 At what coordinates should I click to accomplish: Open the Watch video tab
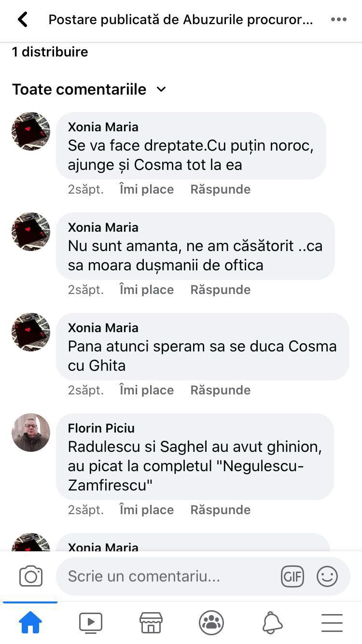coord(91,622)
